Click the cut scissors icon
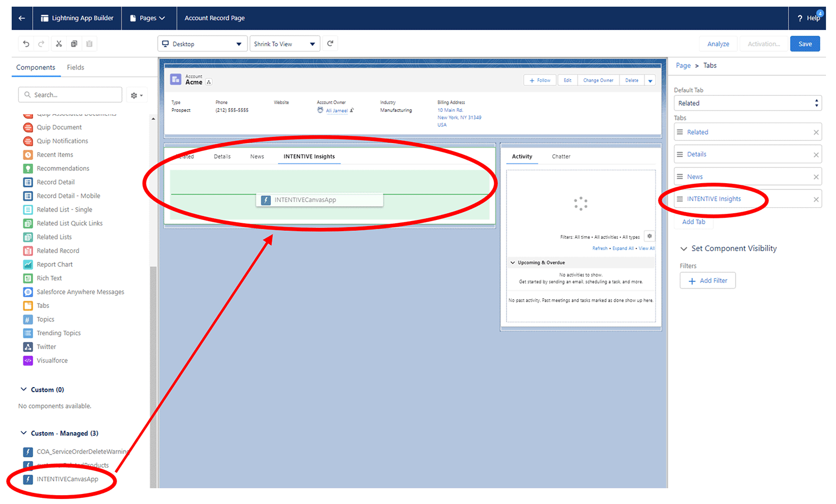The image size is (836, 504). pos(59,43)
